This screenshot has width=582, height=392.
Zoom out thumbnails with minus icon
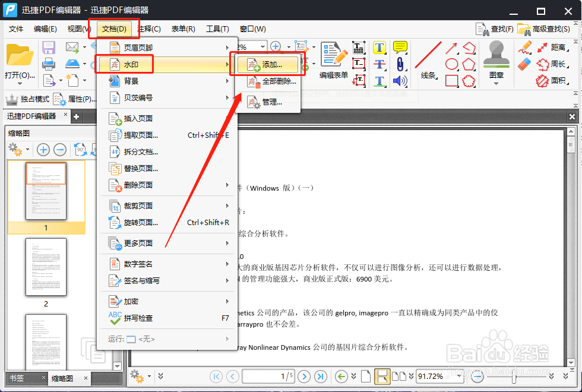(60, 150)
